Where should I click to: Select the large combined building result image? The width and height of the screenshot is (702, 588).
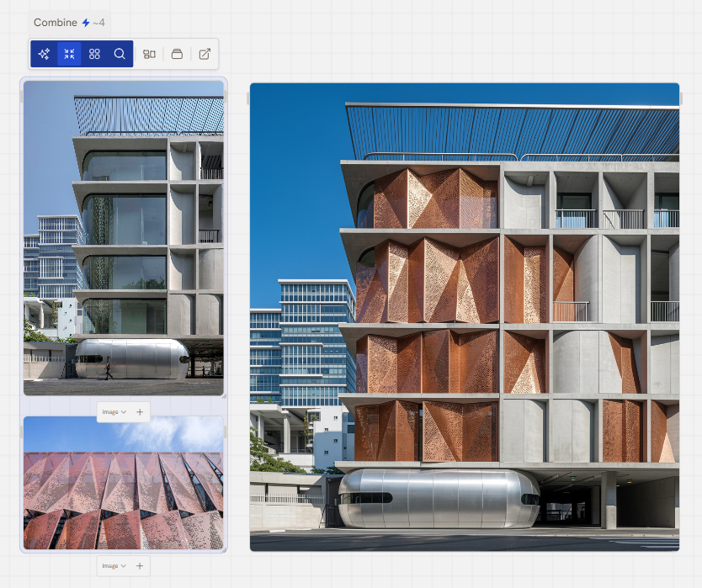[x=465, y=317]
